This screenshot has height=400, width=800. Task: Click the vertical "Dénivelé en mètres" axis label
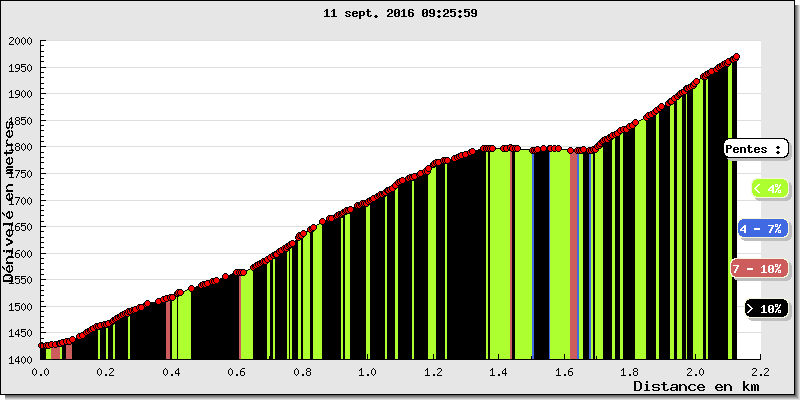pyautogui.click(x=9, y=200)
